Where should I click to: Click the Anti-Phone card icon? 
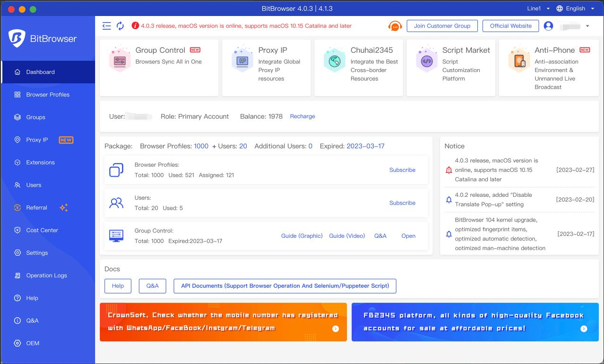tap(519, 59)
